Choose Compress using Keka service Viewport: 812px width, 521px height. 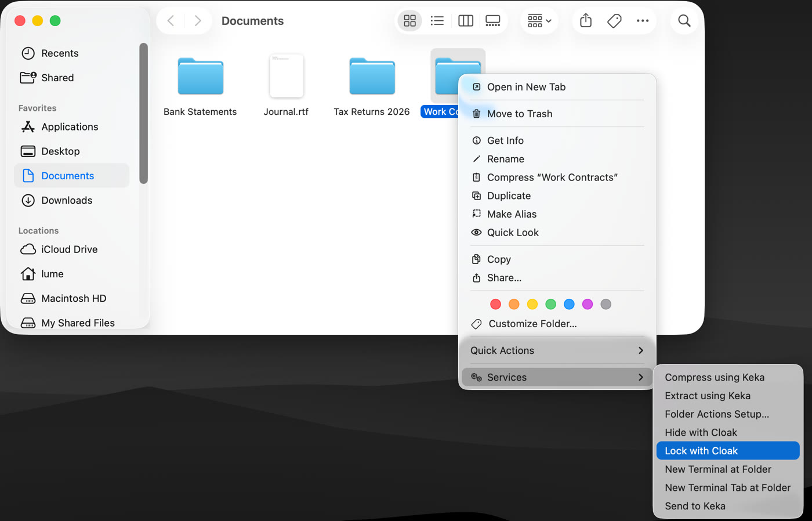point(728,377)
